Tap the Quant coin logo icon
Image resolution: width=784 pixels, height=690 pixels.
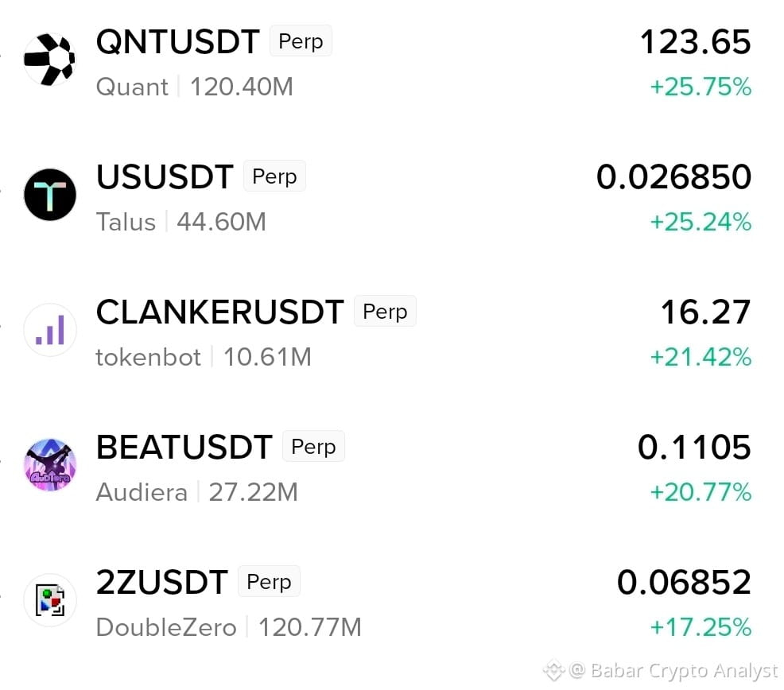point(49,60)
